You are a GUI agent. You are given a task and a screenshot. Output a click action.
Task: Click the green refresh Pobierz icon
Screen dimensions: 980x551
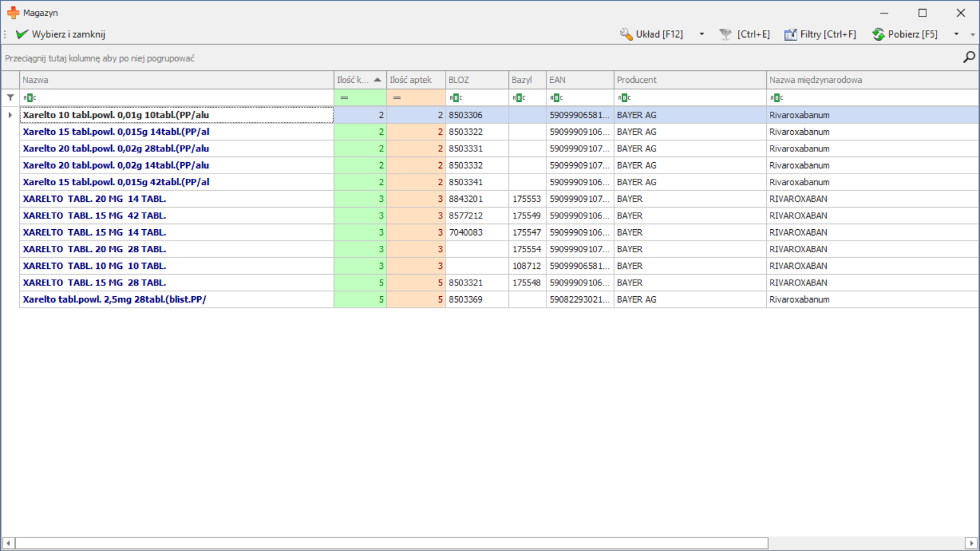(x=878, y=34)
